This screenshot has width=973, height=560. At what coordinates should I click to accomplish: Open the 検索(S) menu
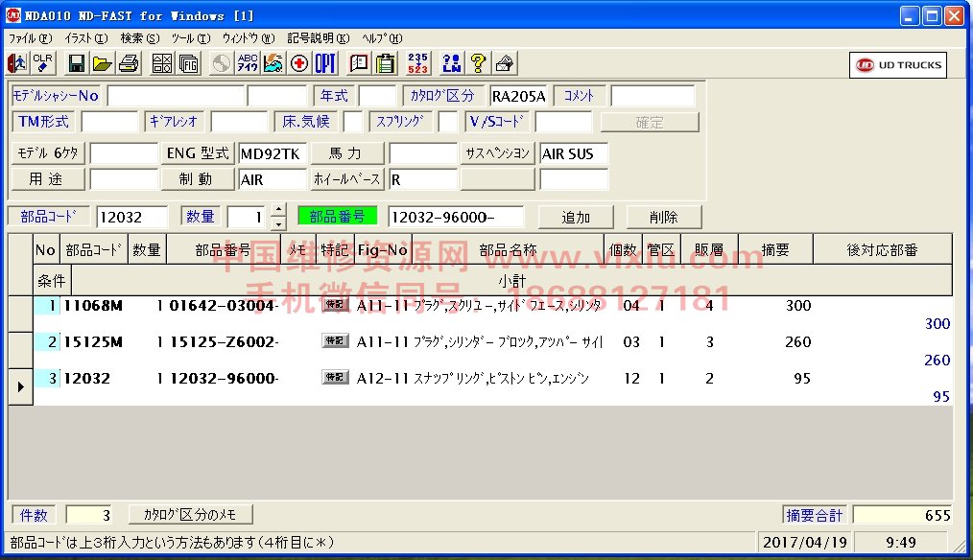click(140, 38)
